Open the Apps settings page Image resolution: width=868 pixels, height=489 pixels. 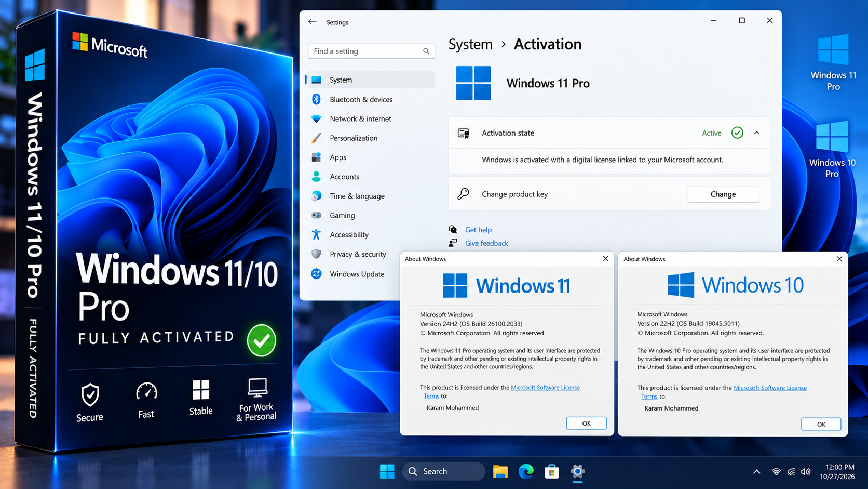click(x=371, y=157)
